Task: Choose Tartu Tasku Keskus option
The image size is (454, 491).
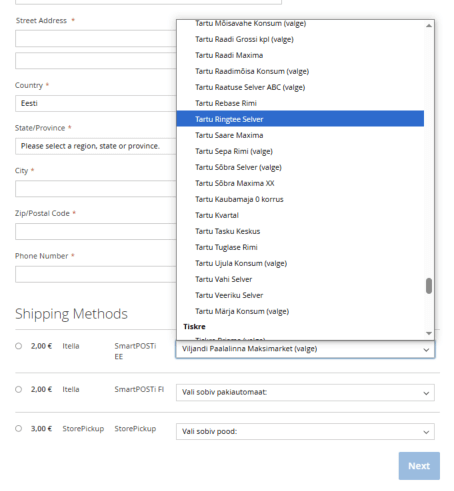Action: 300,231
